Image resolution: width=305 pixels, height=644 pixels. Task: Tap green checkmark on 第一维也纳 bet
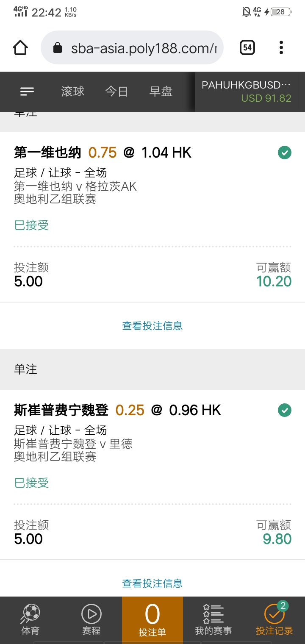click(x=285, y=153)
